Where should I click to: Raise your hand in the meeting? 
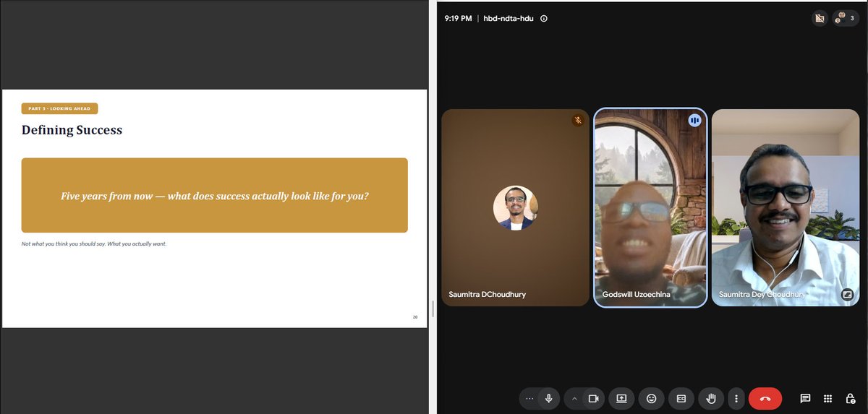[x=711, y=398]
